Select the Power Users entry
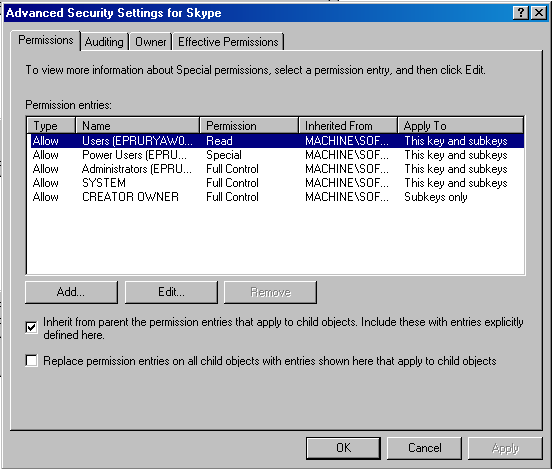The image size is (553, 469). pos(275,155)
